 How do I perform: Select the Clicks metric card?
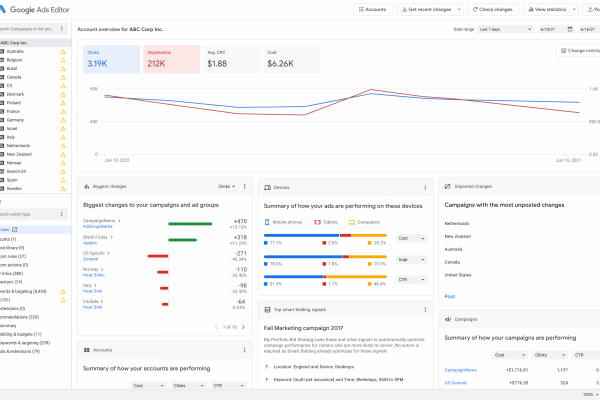coord(112,59)
